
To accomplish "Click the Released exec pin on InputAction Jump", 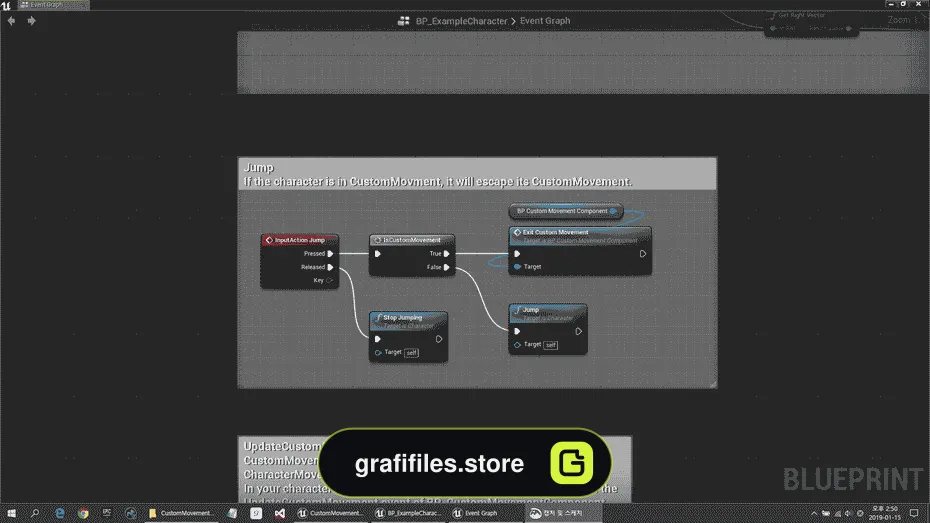I will point(330,267).
